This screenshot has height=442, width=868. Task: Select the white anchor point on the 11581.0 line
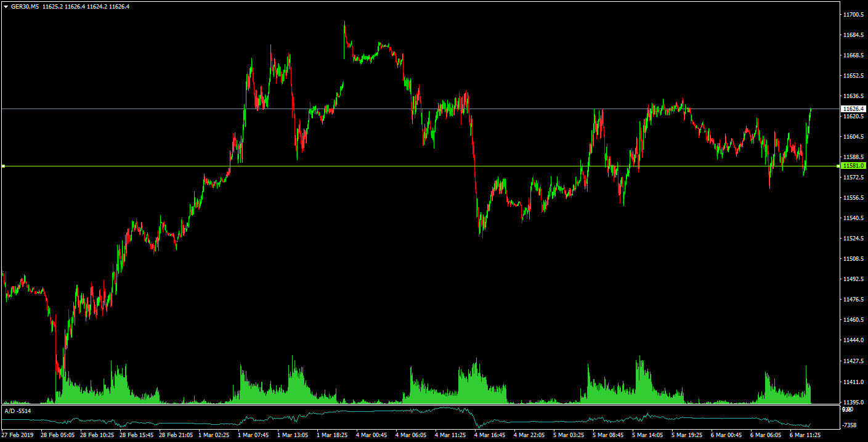[x=3, y=166]
